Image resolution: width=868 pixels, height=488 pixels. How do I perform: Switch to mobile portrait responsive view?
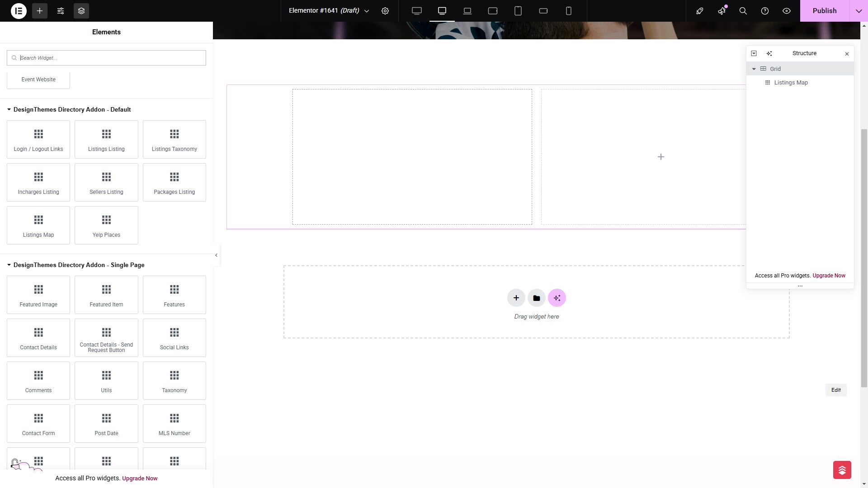568,11
